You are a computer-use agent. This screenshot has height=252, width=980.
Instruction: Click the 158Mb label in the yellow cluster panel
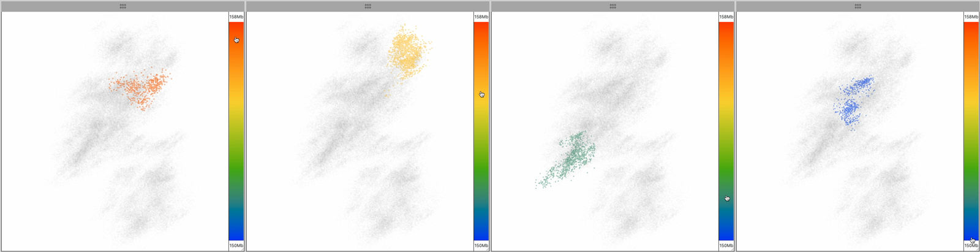pyautogui.click(x=481, y=17)
